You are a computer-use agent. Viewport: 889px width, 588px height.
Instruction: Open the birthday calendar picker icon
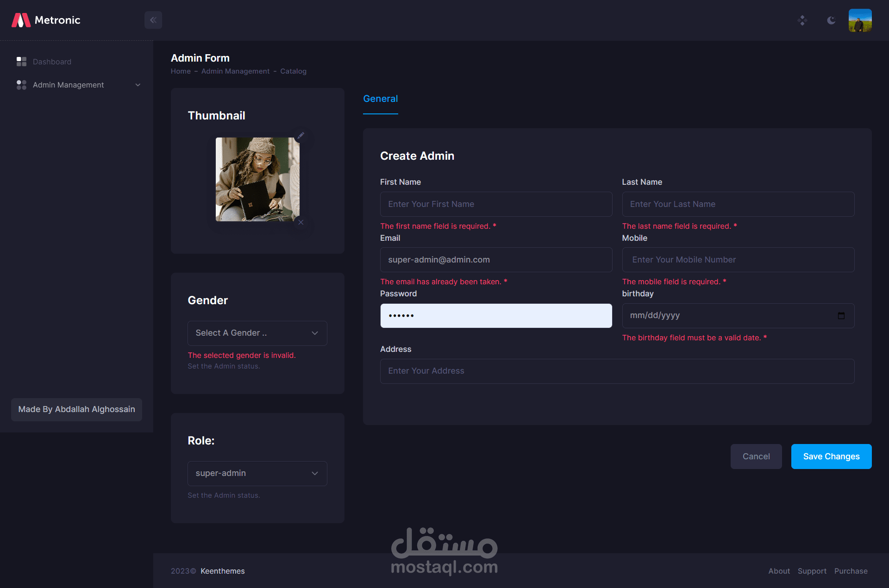841,316
